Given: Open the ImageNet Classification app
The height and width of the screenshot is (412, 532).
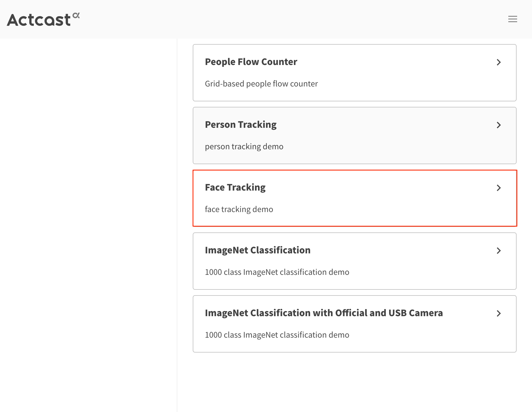Looking at the screenshot, I should point(258,250).
